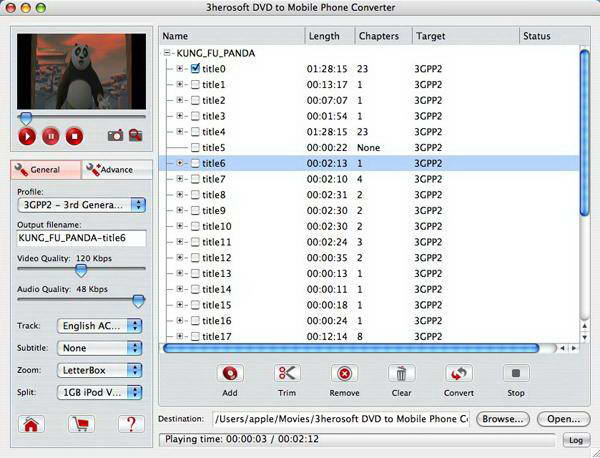
Task: Open the Profile dropdown
Action: coord(81,204)
